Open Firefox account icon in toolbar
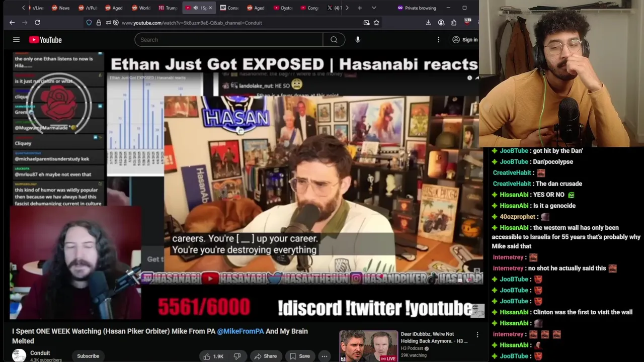Image resolution: width=644 pixels, height=362 pixels. point(441,23)
